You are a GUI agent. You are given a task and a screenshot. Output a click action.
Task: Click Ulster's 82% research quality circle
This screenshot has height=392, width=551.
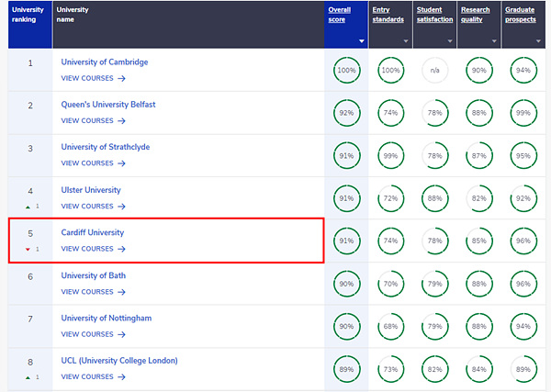pos(479,198)
